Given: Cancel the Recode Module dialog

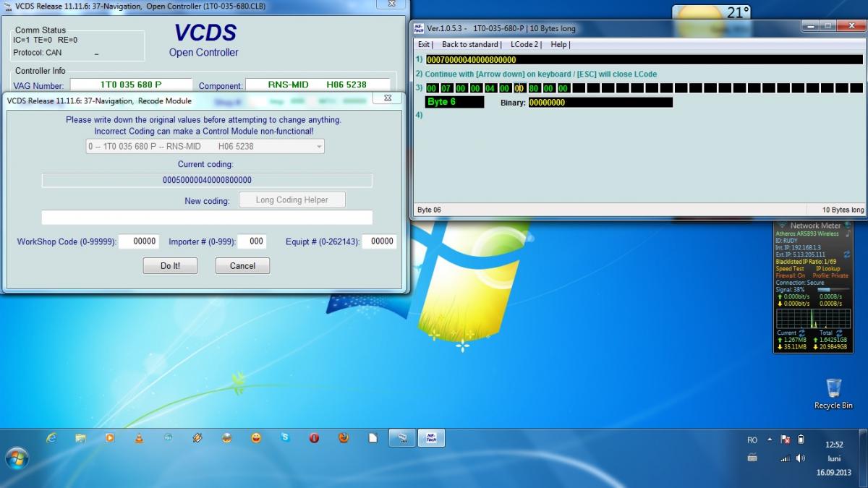Looking at the screenshot, I should [x=242, y=266].
